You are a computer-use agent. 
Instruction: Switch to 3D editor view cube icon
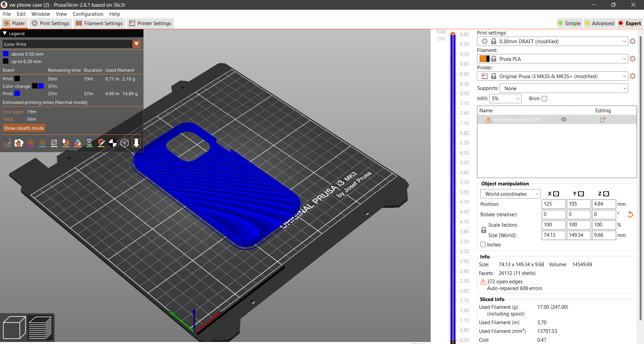[14, 328]
